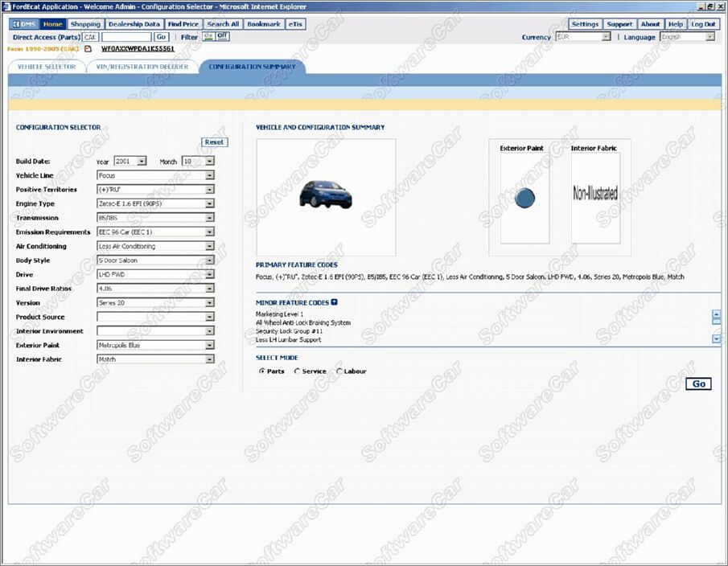Click the DMS icon button
This screenshot has width=728, height=566.
24,24
